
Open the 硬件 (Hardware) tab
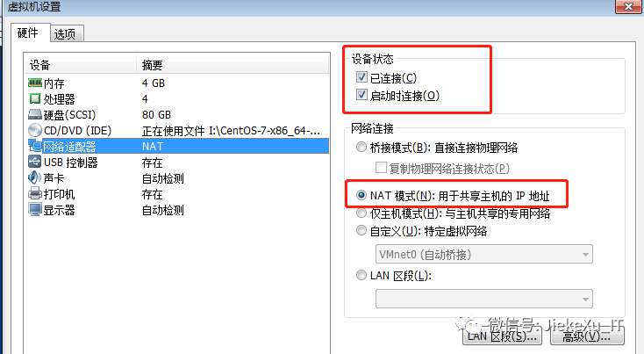click(30, 33)
